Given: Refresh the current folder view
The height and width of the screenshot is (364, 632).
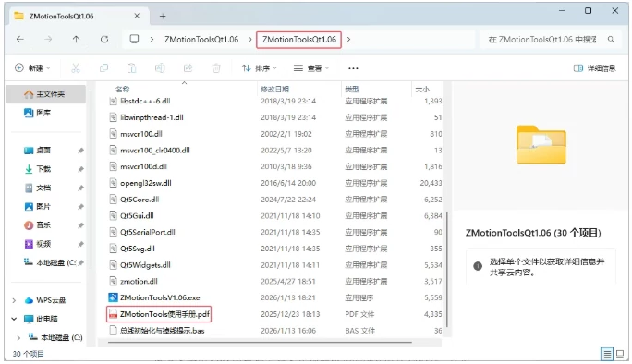Looking at the screenshot, I should click(x=104, y=40).
